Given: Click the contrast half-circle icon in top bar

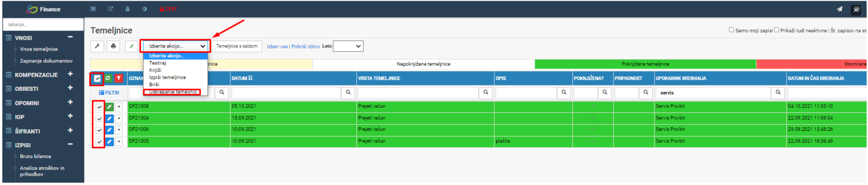Looking at the screenshot, I should pyautogui.click(x=145, y=9).
